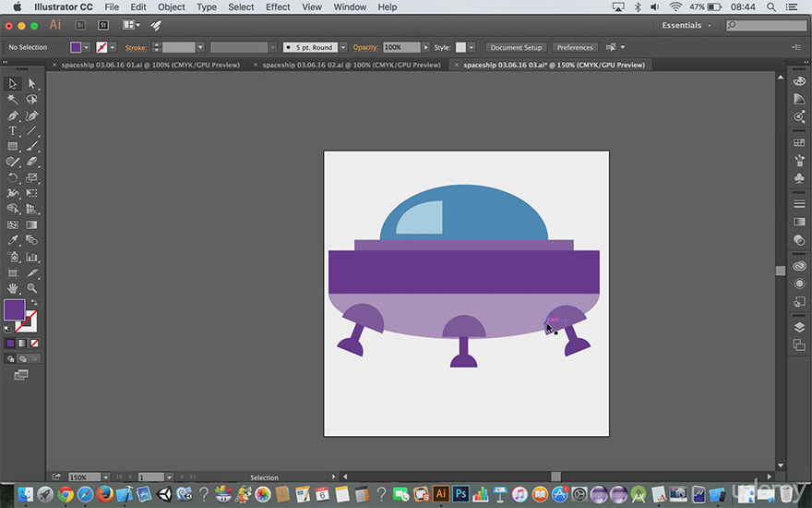Open Stroke panel via Stroke link
The image size is (812, 508).
(x=136, y=47)
